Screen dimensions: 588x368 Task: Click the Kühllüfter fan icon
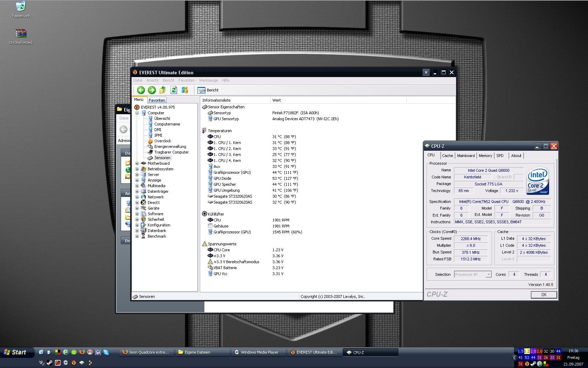pyautogui.click(x=204, y=214)
